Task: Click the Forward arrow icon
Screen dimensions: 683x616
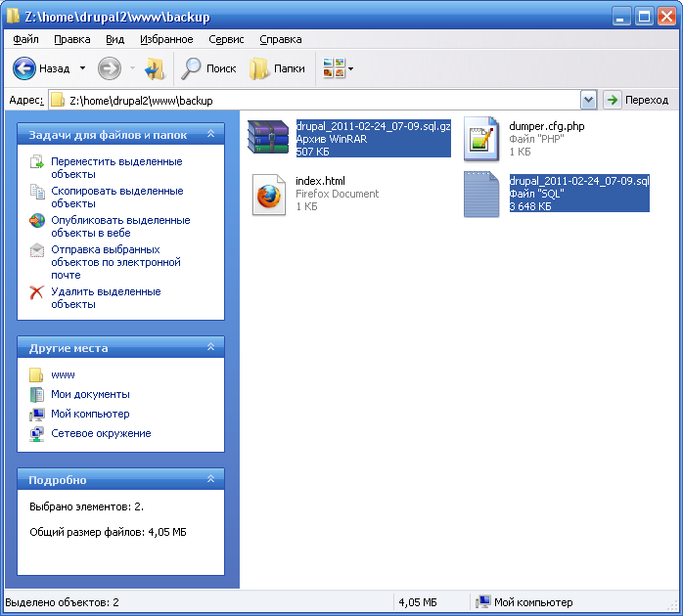Action: [x=109, y=68]
